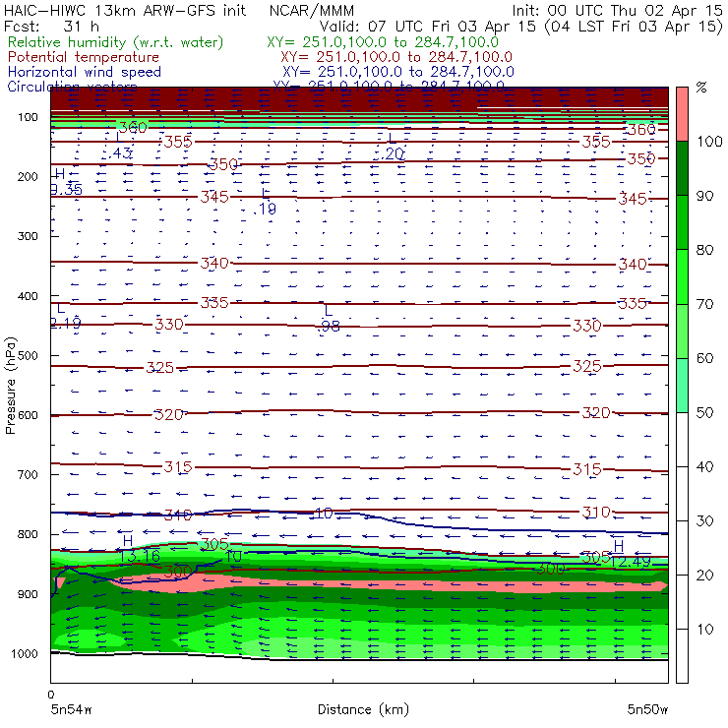Click the 'Fcst: 31 h' forecast text
This screenshot has height=728, width=728.
[x=51, y=26]
